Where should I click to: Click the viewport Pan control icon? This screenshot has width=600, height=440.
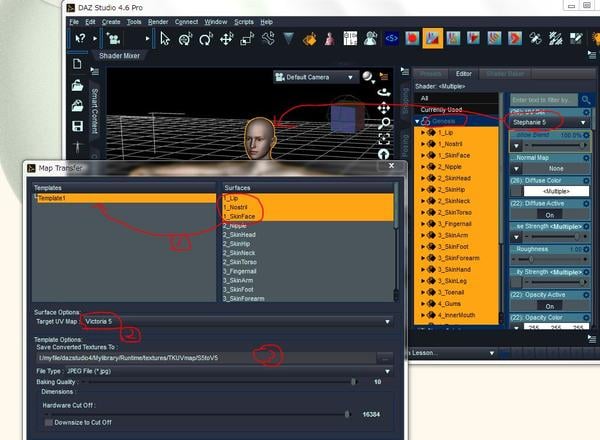pyautogui.click(x=383, y=108)
